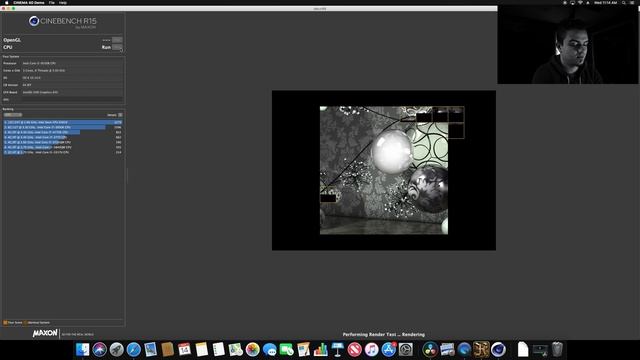This screenshot has height=360, width=640.
Task: Click the rendering test image viewport
Action: [x=384, y=170]
